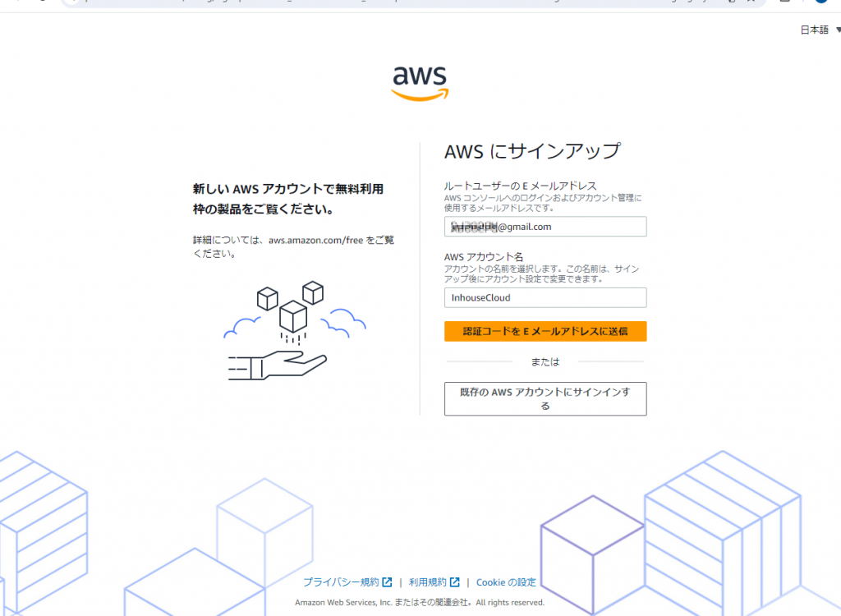The image size is (841, 616).
Task: Click the AWS アカウント名 label
Action: coord(483,257)
